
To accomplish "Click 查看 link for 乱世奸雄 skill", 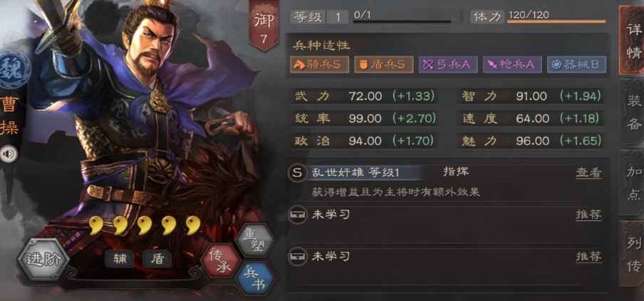I will coord(588,173).
